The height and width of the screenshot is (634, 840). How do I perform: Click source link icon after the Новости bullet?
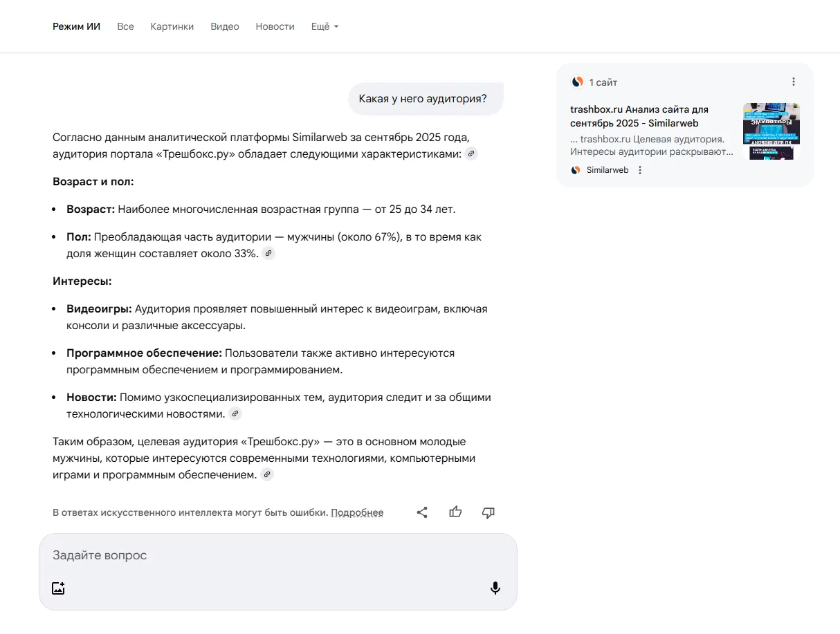(x=235, y=414)
